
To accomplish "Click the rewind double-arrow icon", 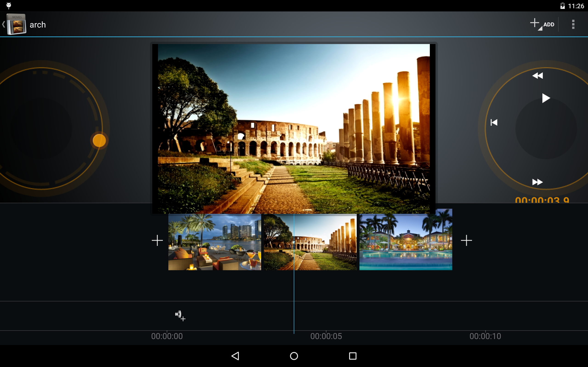I will pyautogui.click(x=537, y=76).
